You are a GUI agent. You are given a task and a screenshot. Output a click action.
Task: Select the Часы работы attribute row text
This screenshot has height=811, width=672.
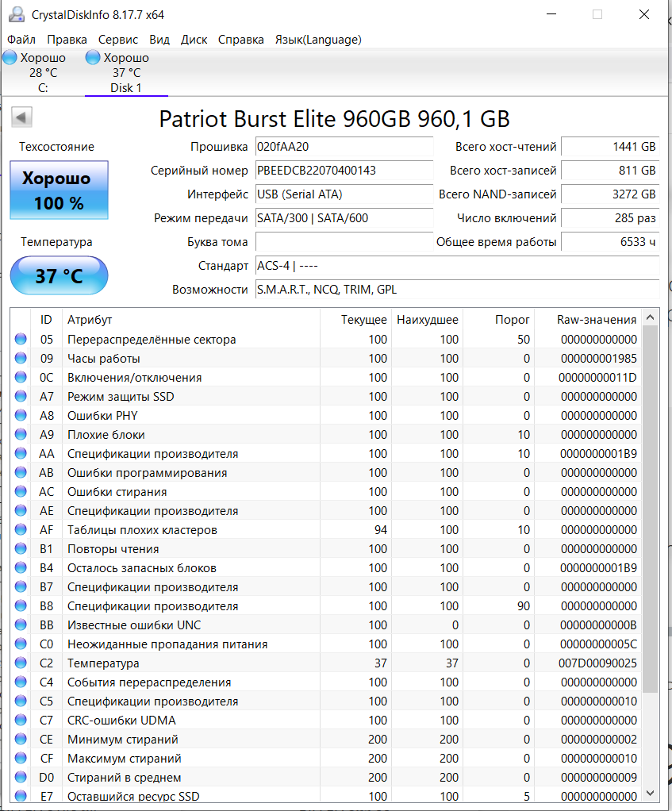pos(103,359)
